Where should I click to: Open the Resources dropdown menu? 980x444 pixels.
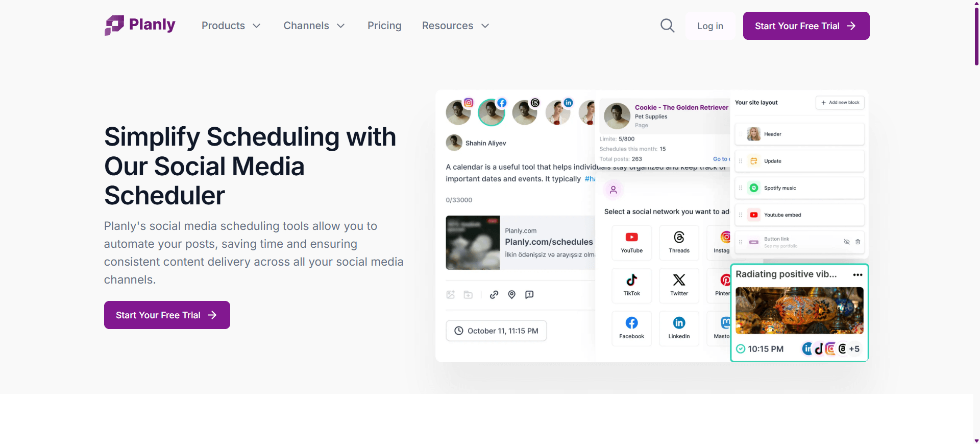455,26
